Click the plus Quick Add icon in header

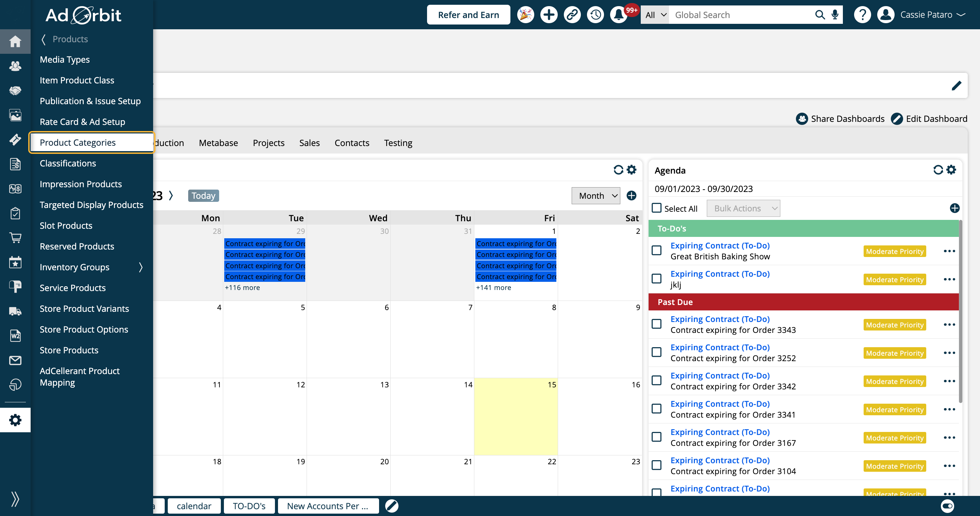click(549, 15)
